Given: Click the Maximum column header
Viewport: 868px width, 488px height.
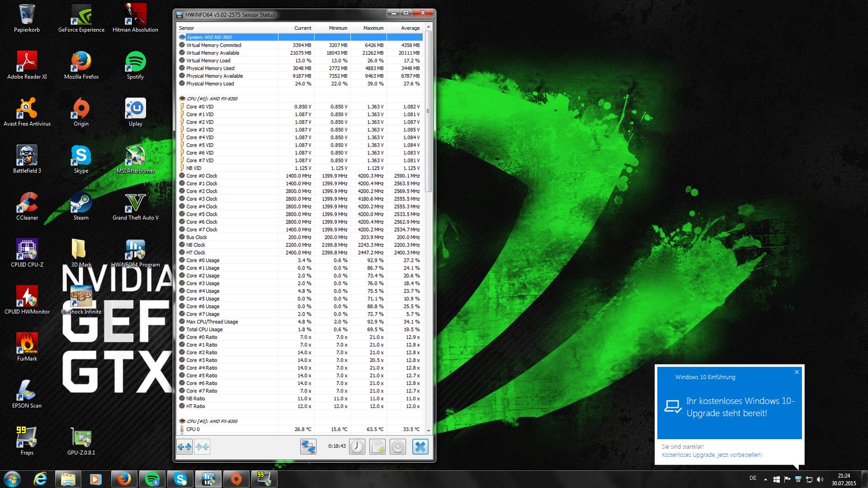Looking at the screenshot, I should pyautogui.click(x=368, y=28).
